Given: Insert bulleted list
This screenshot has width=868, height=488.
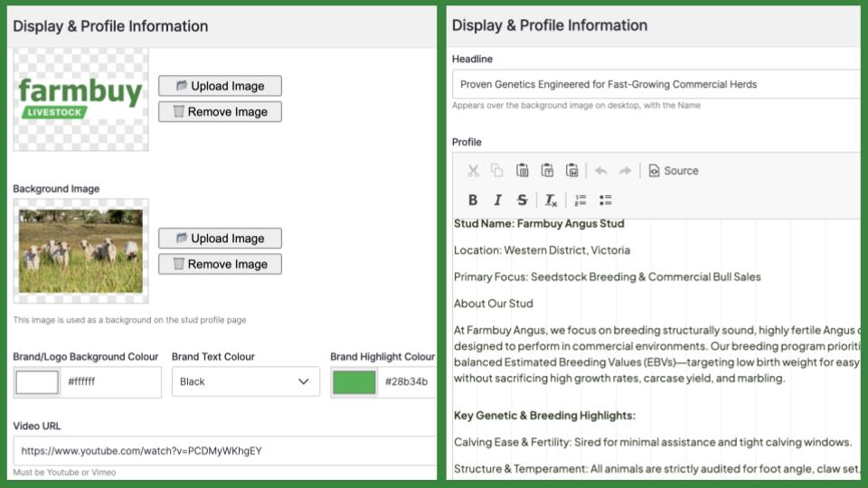Looking at the screenshot, I should click(x=605, y=200).
